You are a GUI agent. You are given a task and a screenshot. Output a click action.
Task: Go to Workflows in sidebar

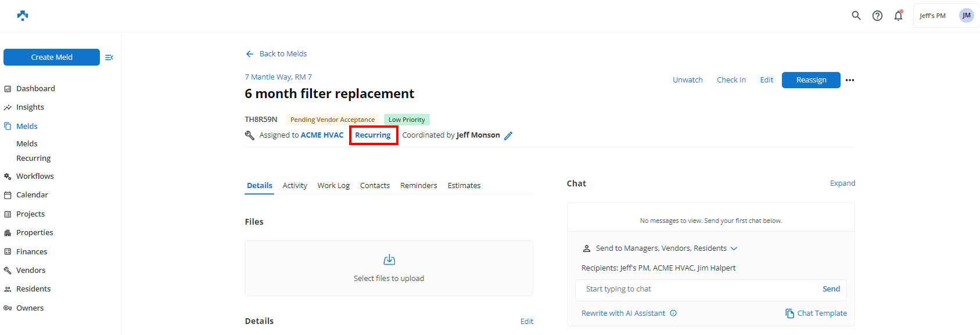pos(35,176)
